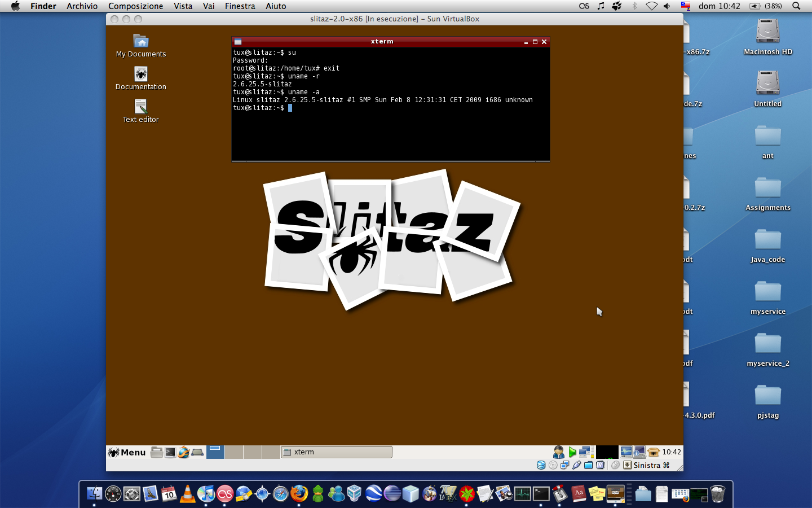Expand the keyboard input flag menu
This screenshot has width=812, height=508.
(x=686, y=6)
